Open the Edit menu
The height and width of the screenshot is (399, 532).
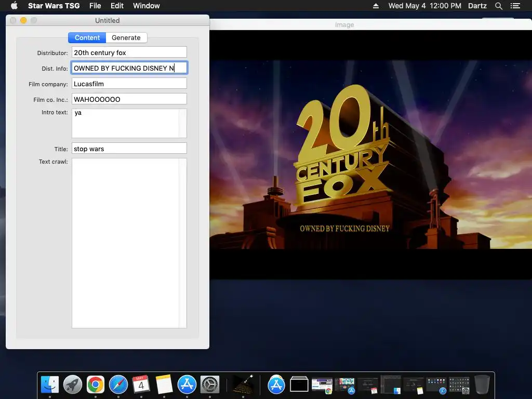pyautogui.click(x=117, y=6)
